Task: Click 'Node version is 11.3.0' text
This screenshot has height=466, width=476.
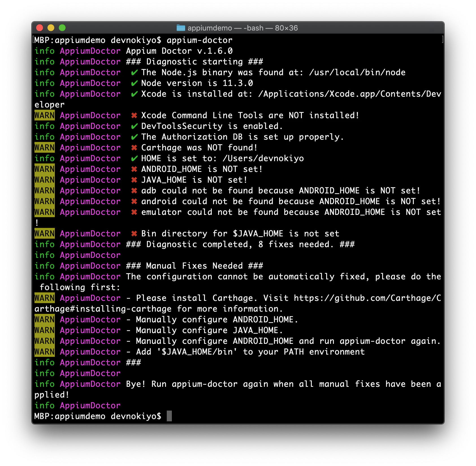Action: pyautogui.click(x=197, y=83)
